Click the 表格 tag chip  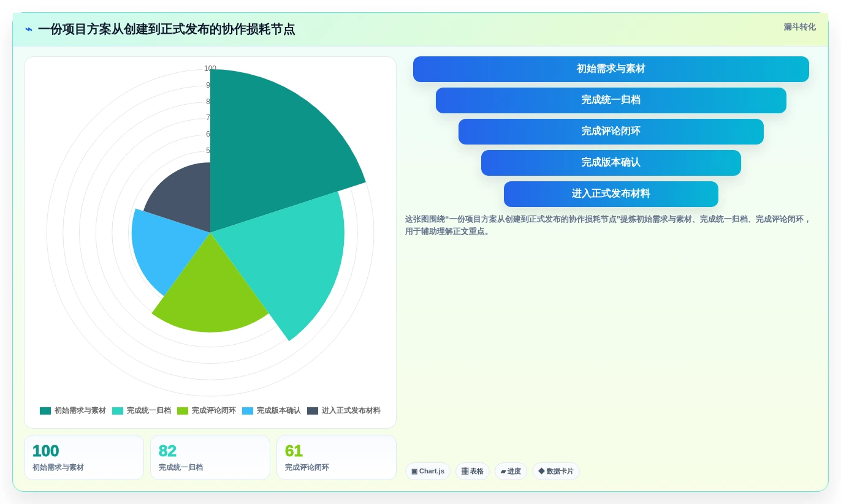click(472, 472)
